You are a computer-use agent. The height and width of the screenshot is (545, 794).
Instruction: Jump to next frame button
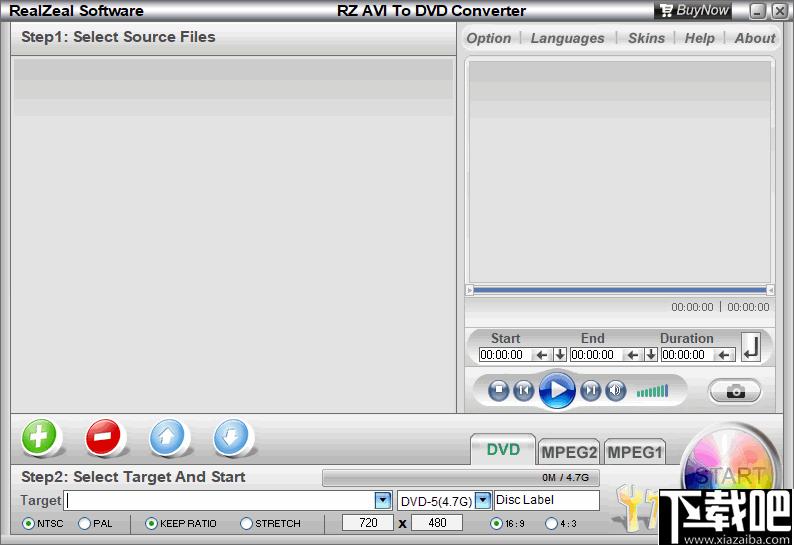590,391
